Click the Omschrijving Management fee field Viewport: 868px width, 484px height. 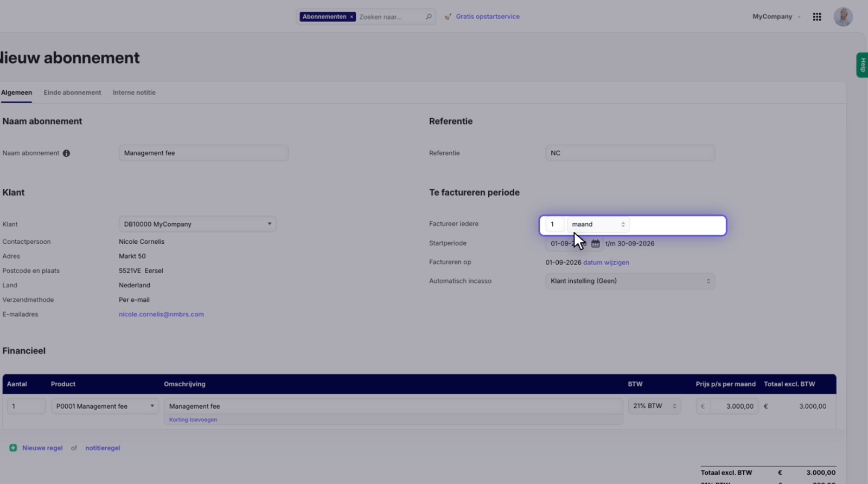[x=393, y=406]
